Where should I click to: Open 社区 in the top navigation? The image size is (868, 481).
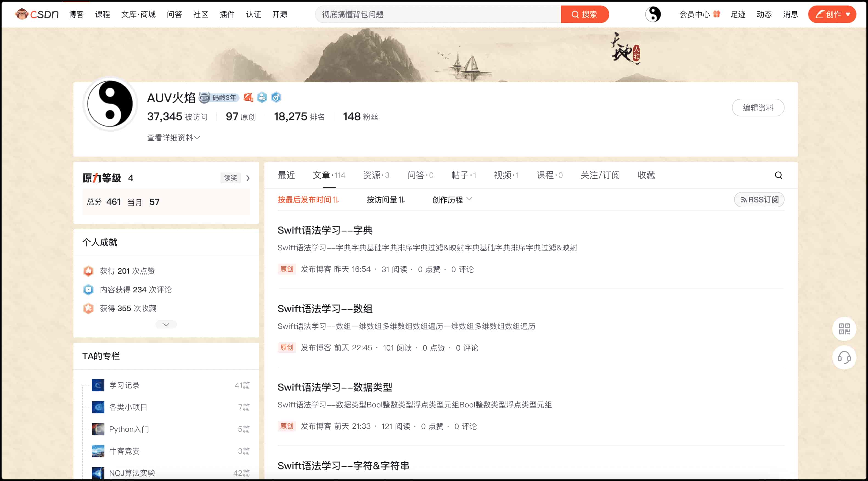201,14
